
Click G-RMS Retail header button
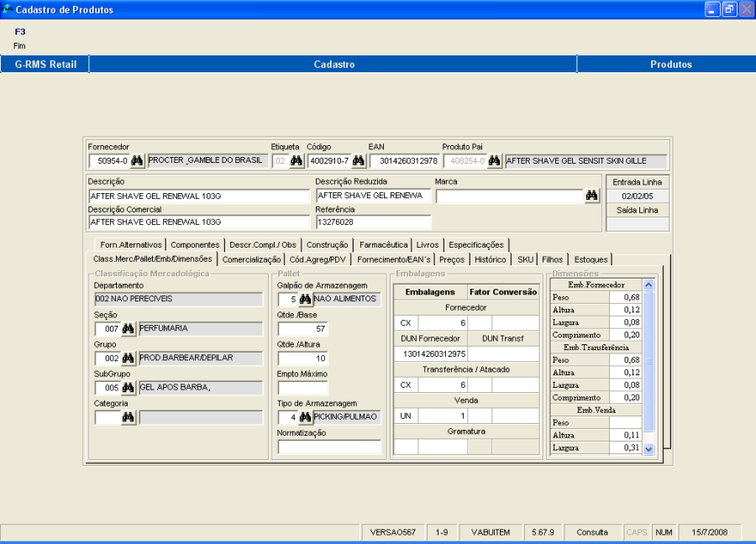click(x=45, y=64)
